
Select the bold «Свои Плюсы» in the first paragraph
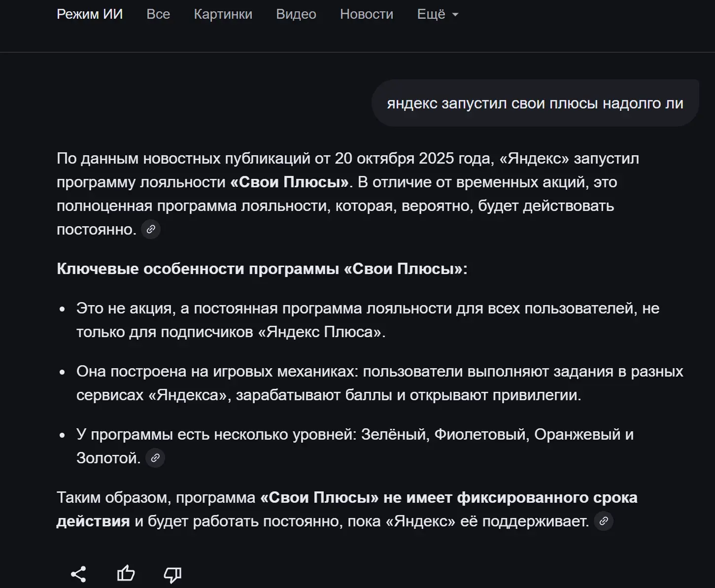[x=290, y=182]
